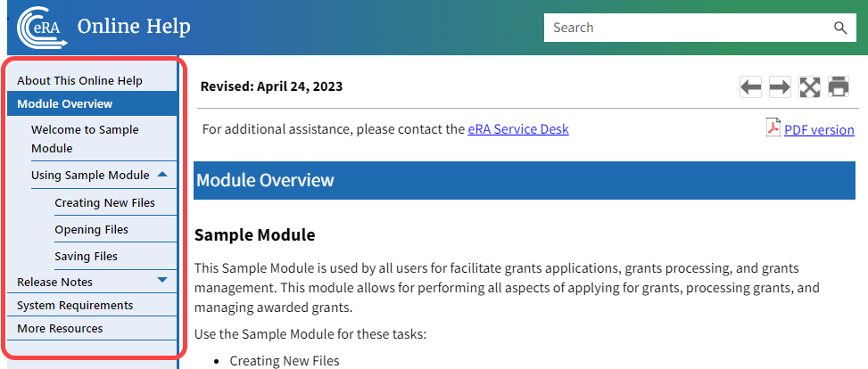Open the Opening Files topic
This screenshot has width=868, height=369.
pos(91,230)
